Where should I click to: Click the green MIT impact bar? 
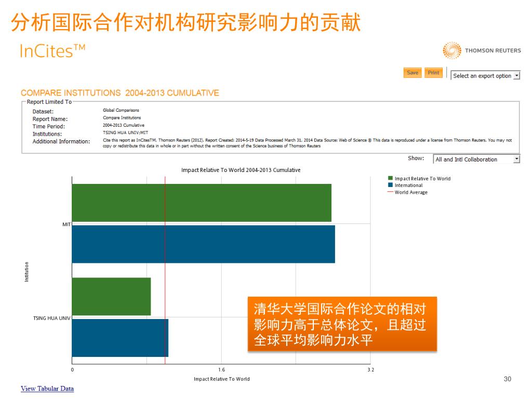[x=202, y=203]
